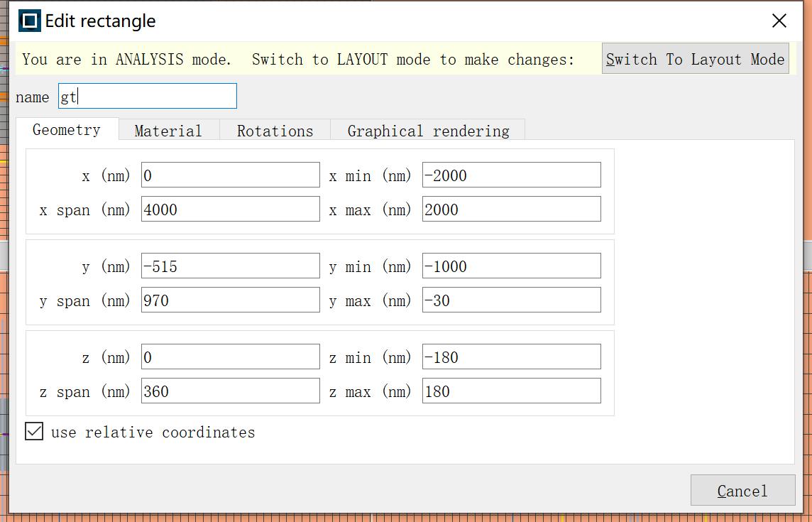Screen dimensions: 812x522
Task: Edit the y value field showing -515
Action: pos(229,266)
